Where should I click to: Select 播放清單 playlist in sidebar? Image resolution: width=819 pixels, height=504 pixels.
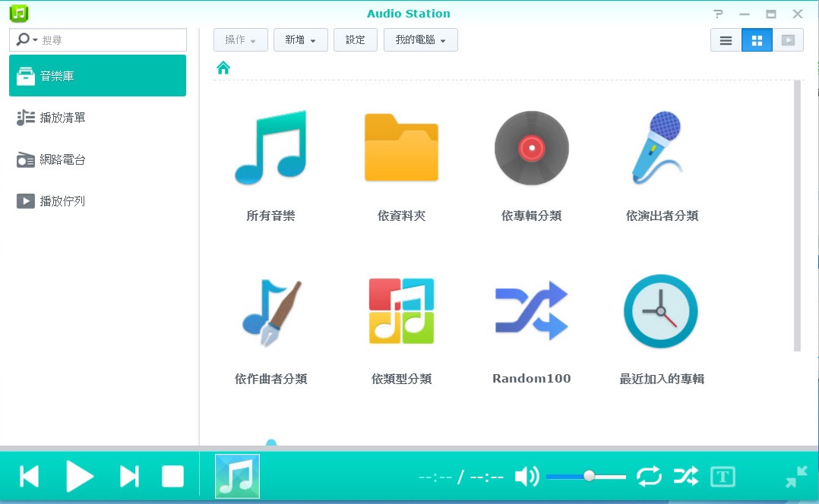[x=98, y=118]
